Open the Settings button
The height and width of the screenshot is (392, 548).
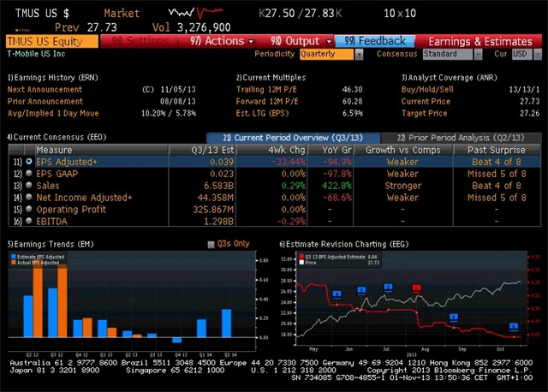(140, 41)
